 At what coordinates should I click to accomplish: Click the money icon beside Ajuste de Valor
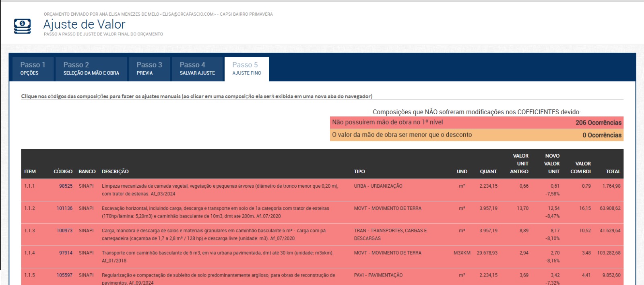pyautogui.click(x=22, y=26)
